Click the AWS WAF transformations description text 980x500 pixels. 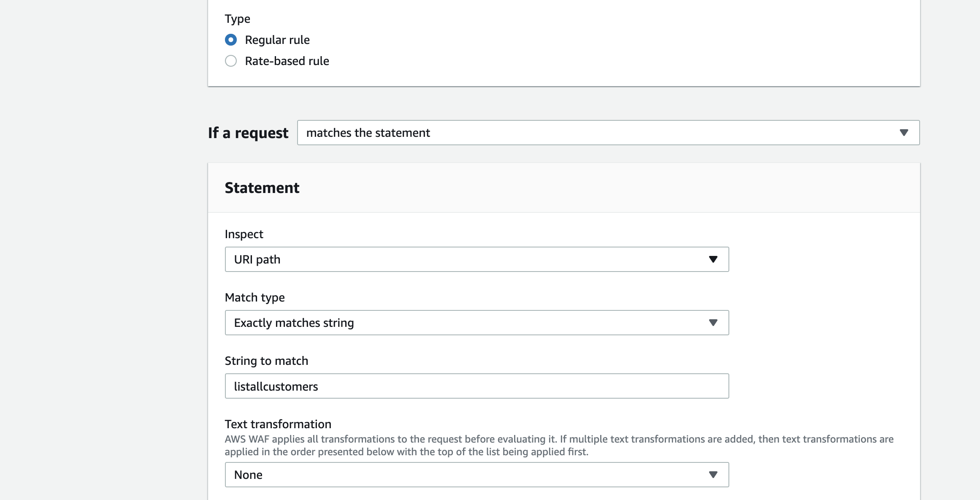(559, 445)
